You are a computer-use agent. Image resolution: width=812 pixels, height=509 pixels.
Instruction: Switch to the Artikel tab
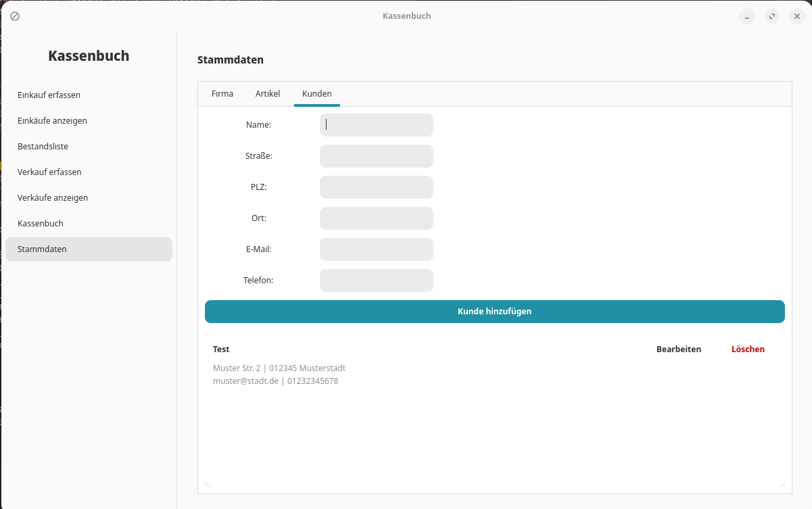point(268,94)
